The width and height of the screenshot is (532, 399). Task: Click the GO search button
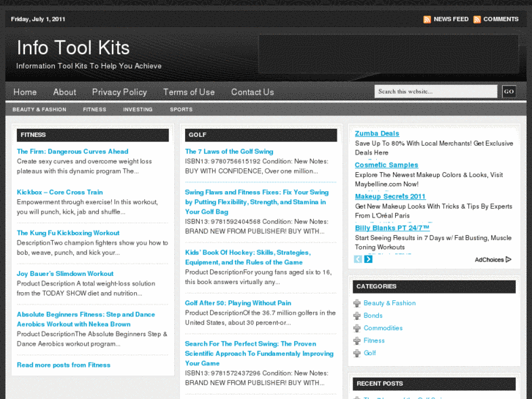point(509,92)
